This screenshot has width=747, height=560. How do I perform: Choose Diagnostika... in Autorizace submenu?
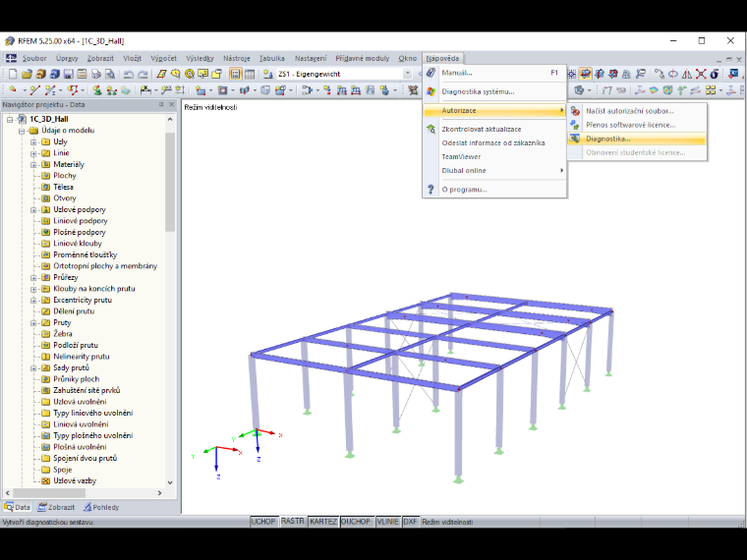point(637,140)
